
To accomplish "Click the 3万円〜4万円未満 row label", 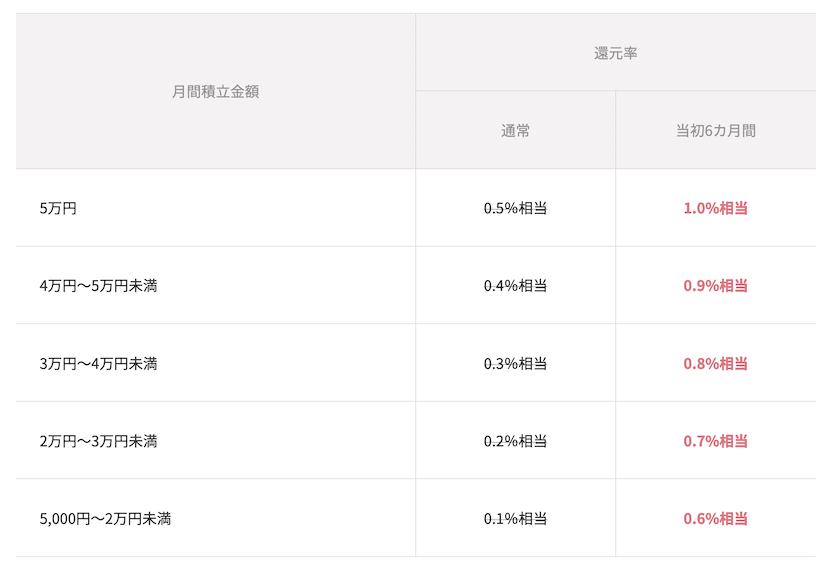I will tap(98, 364).
